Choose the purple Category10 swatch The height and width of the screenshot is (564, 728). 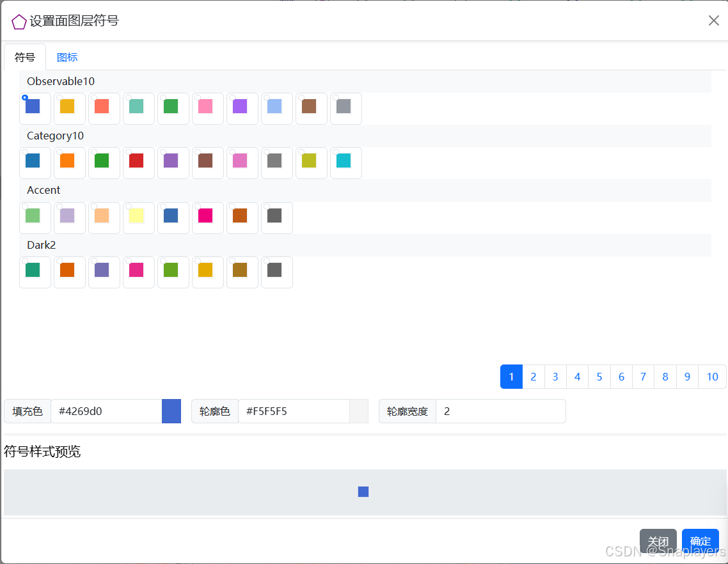[173, 163]
